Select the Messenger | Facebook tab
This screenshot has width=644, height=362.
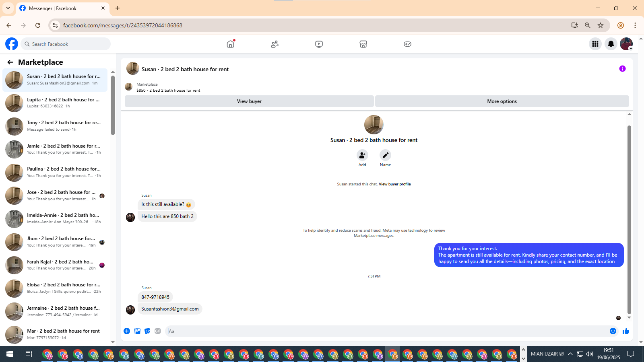pos(62,8)
